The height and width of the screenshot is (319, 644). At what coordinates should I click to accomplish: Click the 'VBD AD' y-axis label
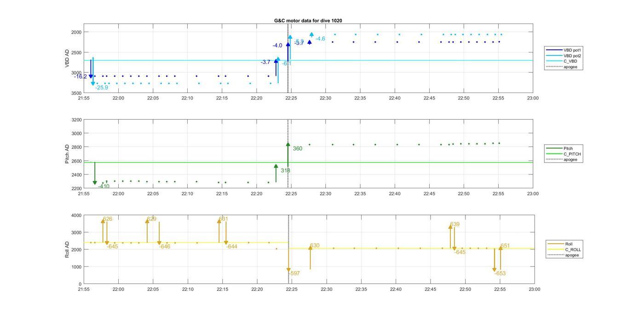tap(67, 58)
